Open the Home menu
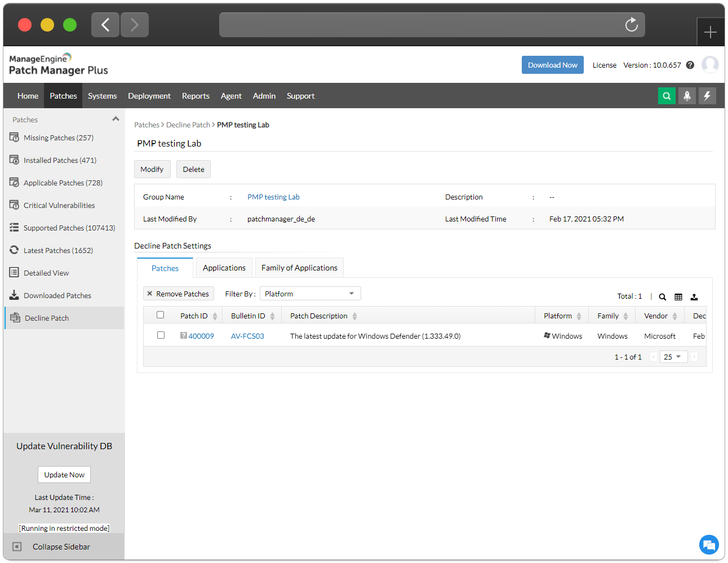The image size is (728, 563). pyautogui.click(x=28, y=96)
